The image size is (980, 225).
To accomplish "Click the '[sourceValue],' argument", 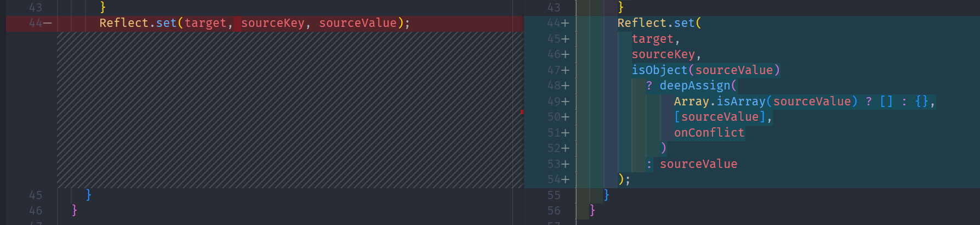I will point(723,117).
